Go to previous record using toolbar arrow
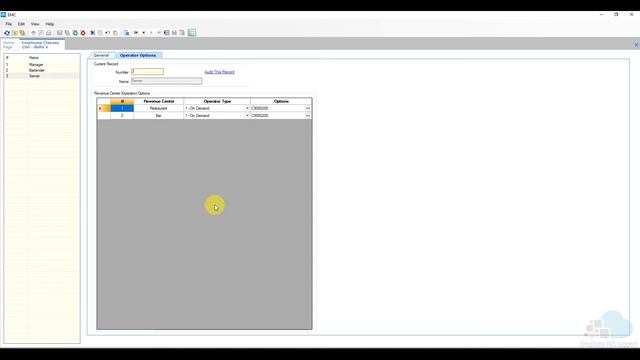This screenshot has height=360, width=640. click(x=144, y=33)
